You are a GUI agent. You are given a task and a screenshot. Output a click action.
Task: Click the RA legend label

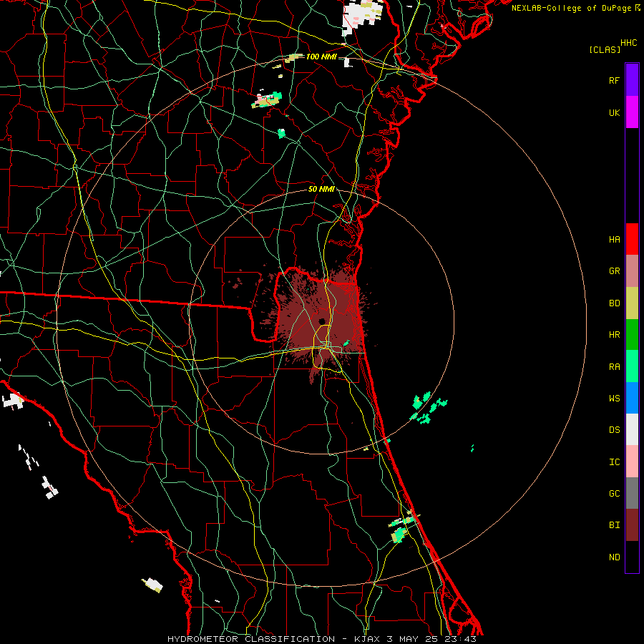614,366
